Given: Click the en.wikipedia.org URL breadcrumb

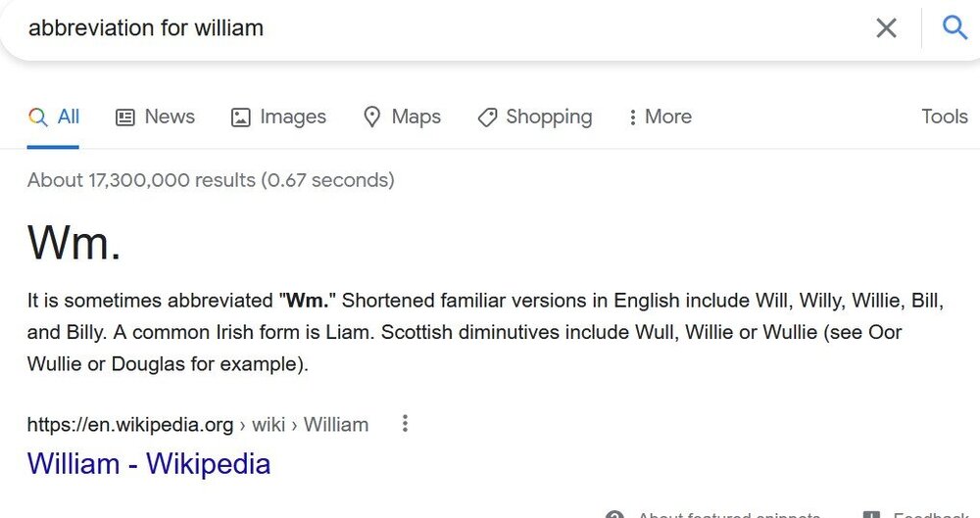Looking at the screenshot, I should click(130, 425).
